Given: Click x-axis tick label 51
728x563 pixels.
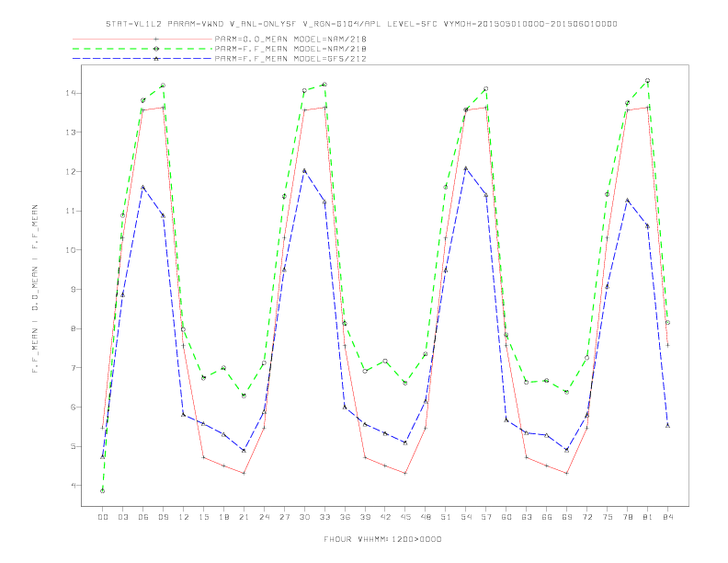Looking at the screenshot, I should [x=446, y=517].
